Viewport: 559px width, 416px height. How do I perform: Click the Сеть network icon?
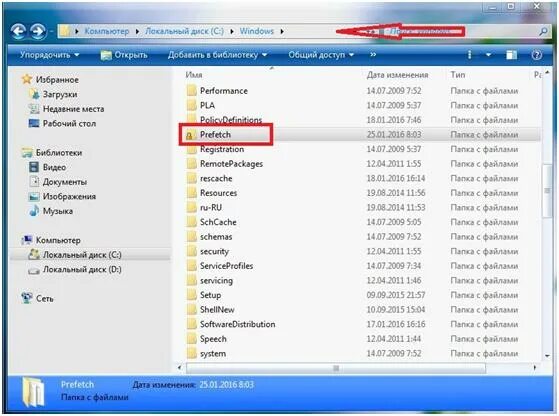coord(27,298)
